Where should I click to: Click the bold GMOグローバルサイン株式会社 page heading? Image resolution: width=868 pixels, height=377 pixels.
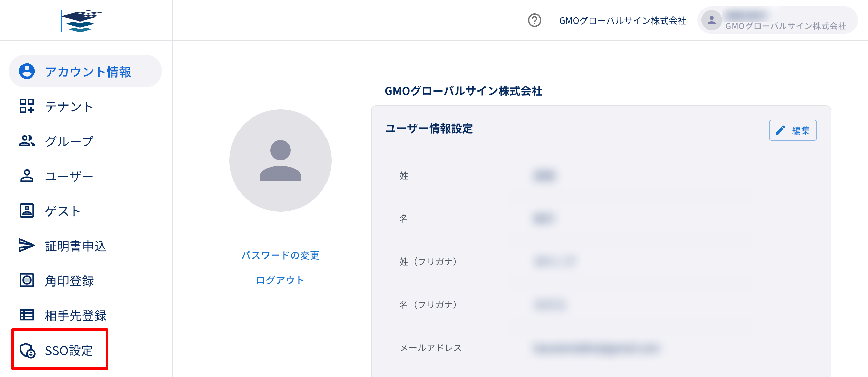[x=463, y=91]
